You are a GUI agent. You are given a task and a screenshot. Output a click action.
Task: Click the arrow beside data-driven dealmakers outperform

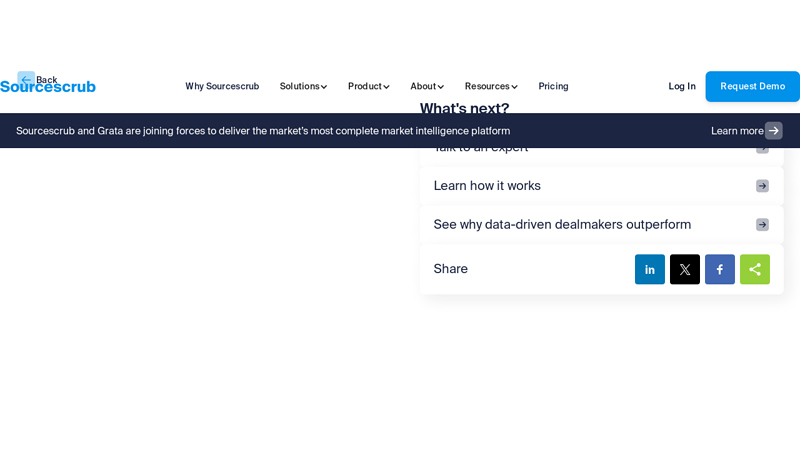point(762,225)
